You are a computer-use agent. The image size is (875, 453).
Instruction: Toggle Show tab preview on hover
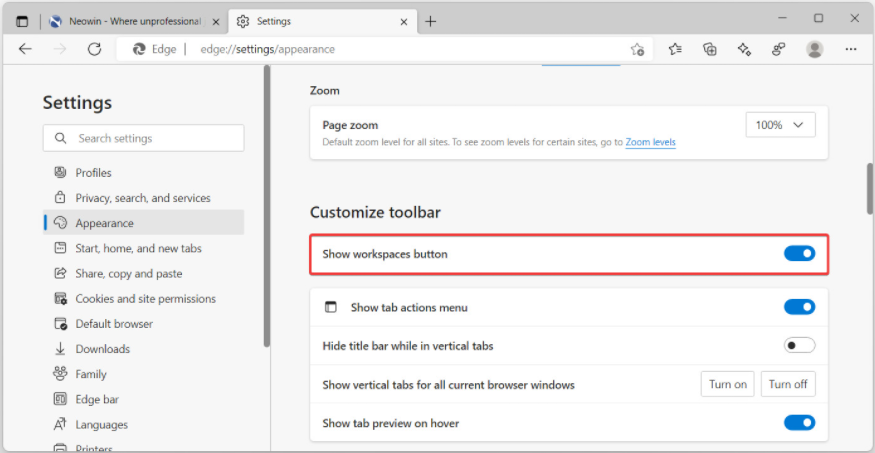[x=799, y=423]
